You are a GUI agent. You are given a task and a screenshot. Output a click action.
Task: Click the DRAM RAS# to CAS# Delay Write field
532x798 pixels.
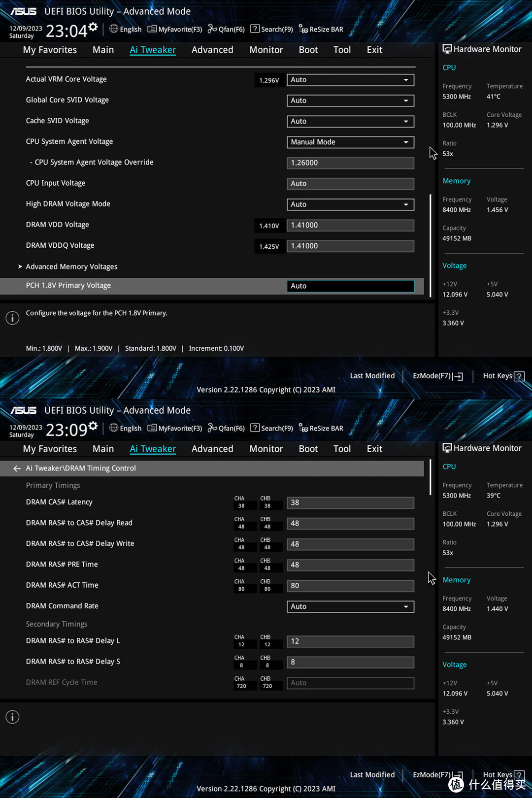(350, 544)
